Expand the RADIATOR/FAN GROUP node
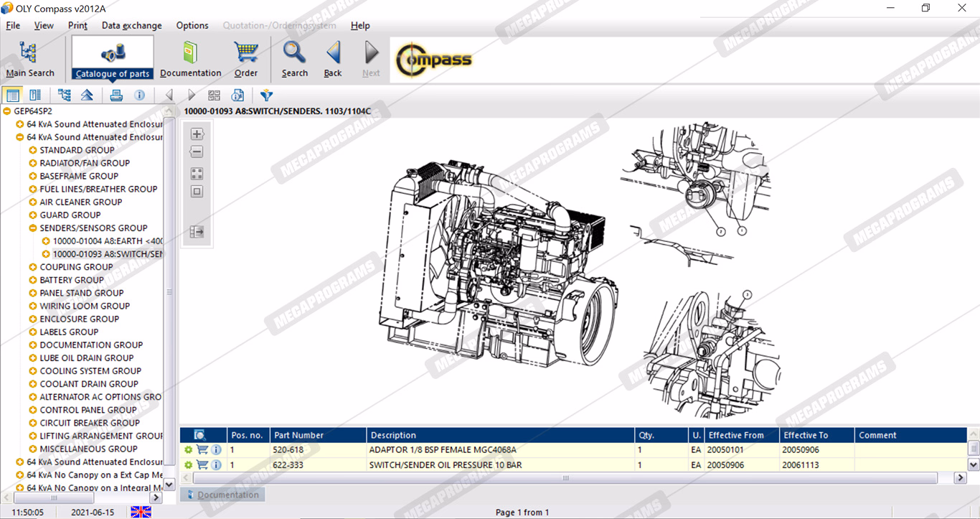The height and width of the screenshot is (519, 980). click(33, 163)
